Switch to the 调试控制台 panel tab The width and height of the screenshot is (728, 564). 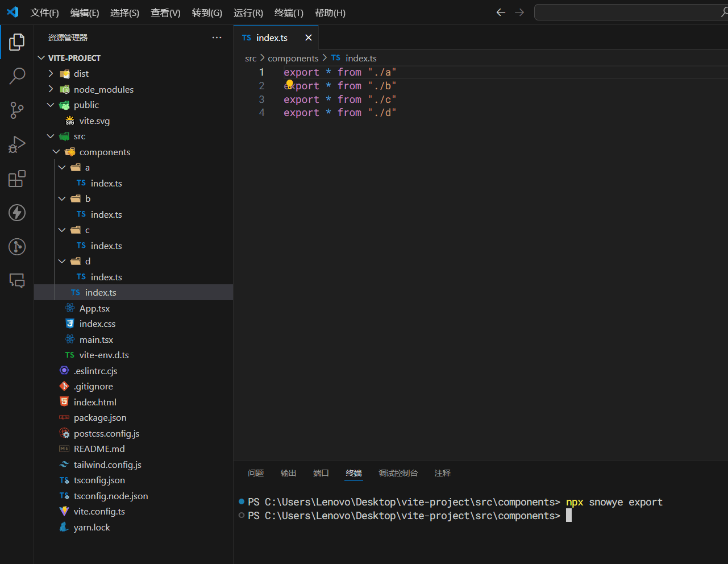398,473
